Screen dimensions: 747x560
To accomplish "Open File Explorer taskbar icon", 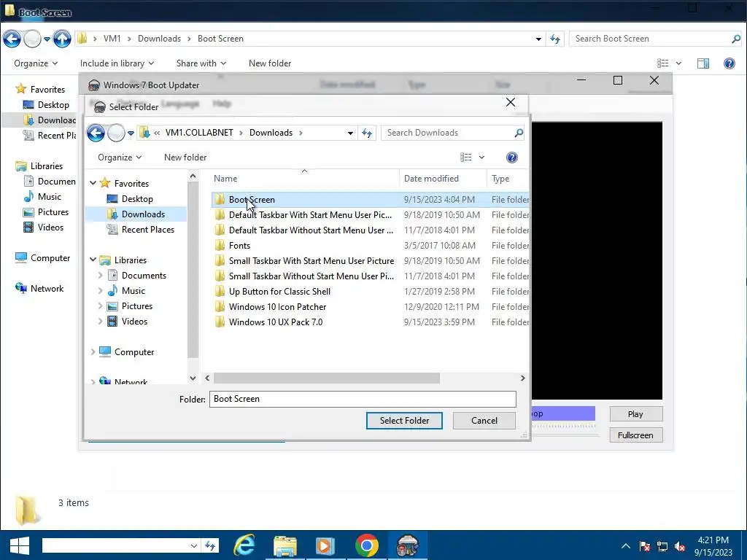I will (x=285, y=545).
